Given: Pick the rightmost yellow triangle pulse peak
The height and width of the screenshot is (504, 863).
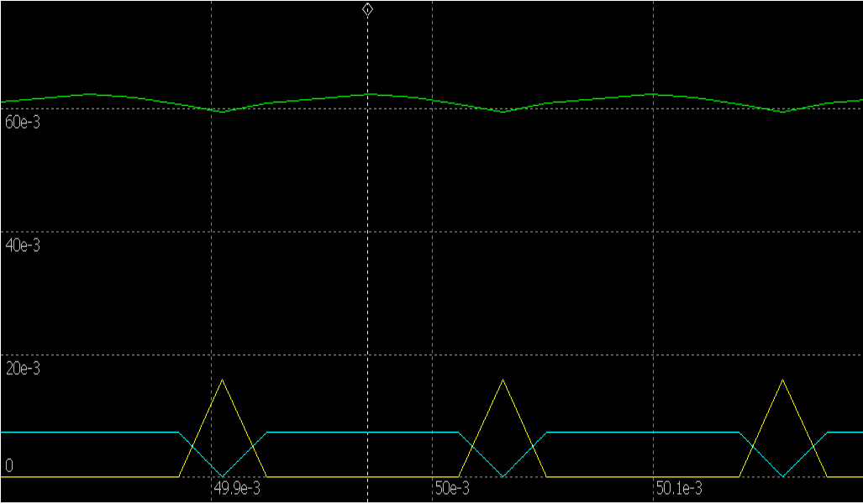Looking at the screenshot, I should click(783, 381).
